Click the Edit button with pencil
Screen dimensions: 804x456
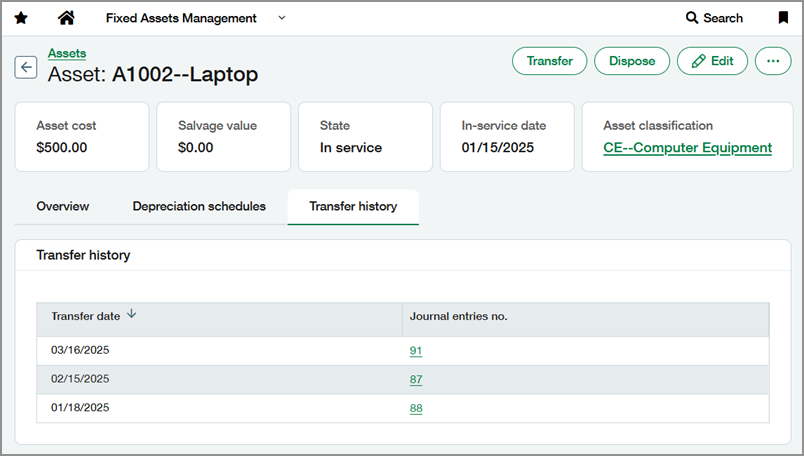click(x=712, y=61)
